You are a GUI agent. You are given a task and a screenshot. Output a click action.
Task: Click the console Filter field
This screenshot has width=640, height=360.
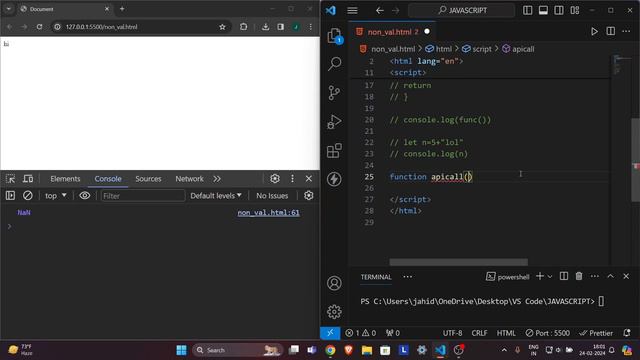(142, 196)
